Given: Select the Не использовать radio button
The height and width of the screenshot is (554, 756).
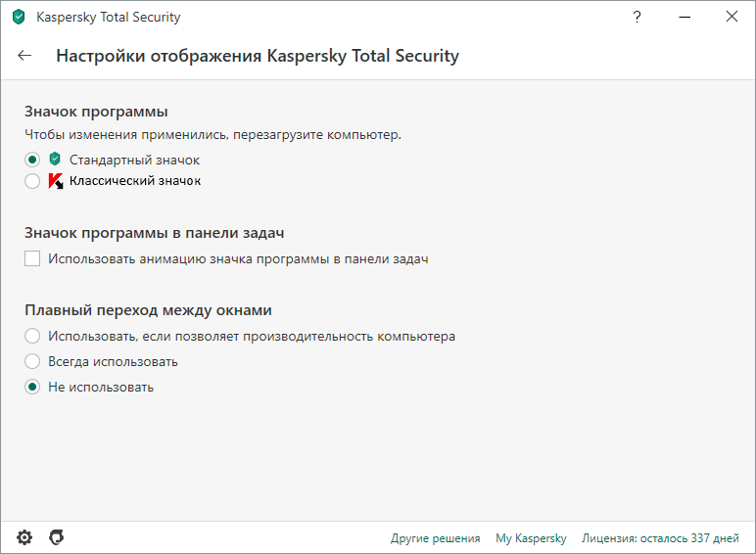Looking at the screenshot, I should (x=32, y=387).
